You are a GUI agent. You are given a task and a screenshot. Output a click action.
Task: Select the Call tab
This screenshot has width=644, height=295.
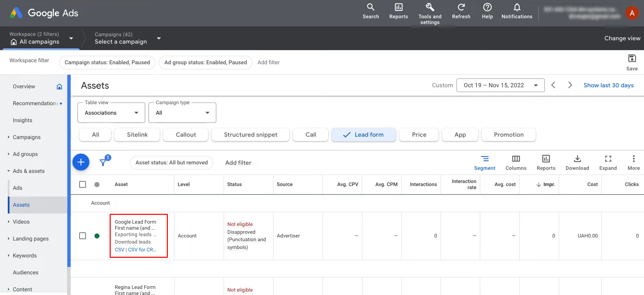pos(311,135)
